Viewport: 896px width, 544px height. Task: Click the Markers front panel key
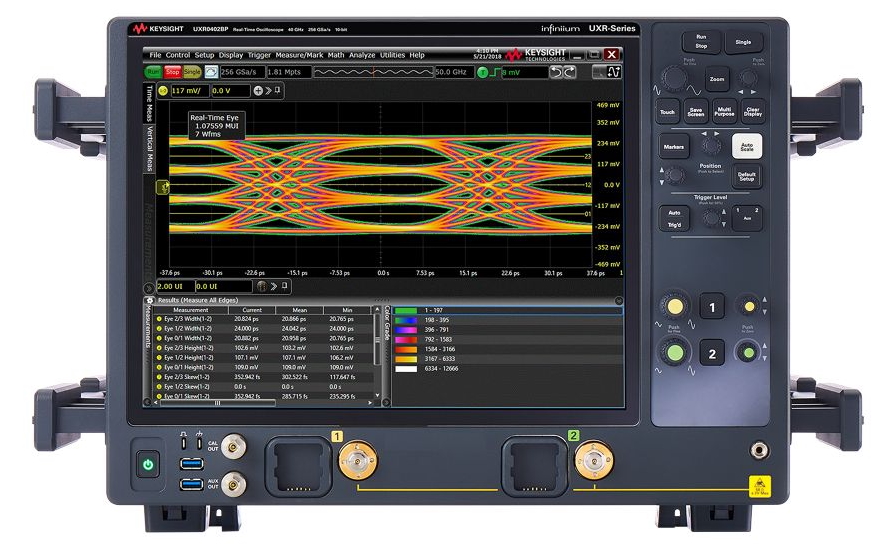[674, 147]
